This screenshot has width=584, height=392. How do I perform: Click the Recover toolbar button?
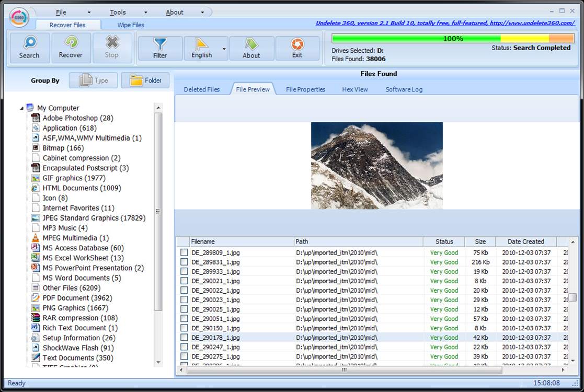[x=71, y=48]
